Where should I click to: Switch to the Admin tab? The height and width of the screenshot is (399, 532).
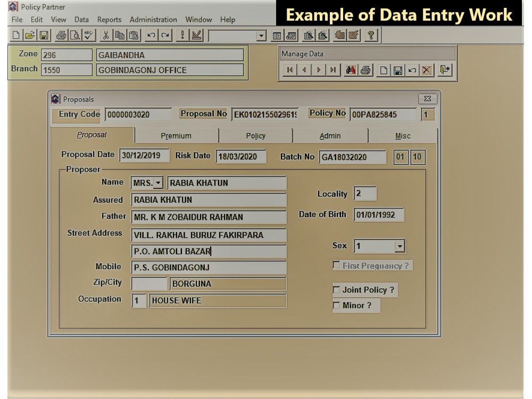330,136
